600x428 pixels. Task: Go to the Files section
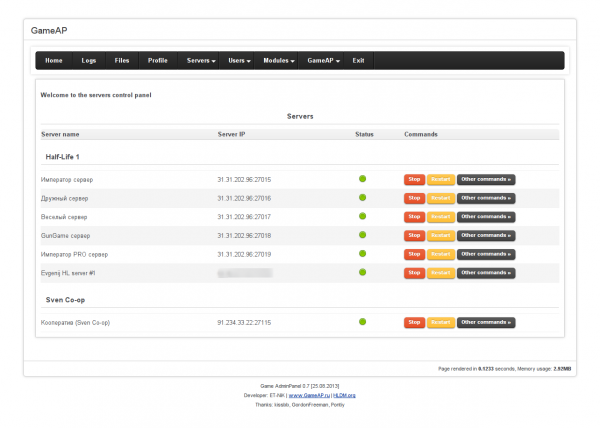pos(122,60)
